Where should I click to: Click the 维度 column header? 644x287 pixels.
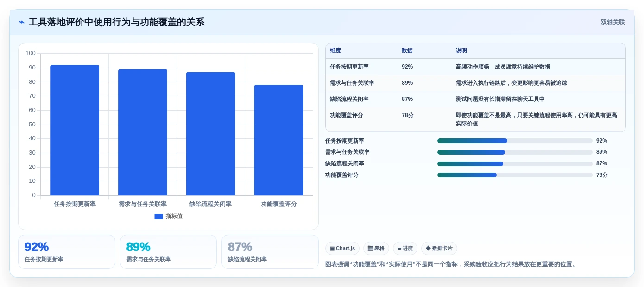[335, 51]
